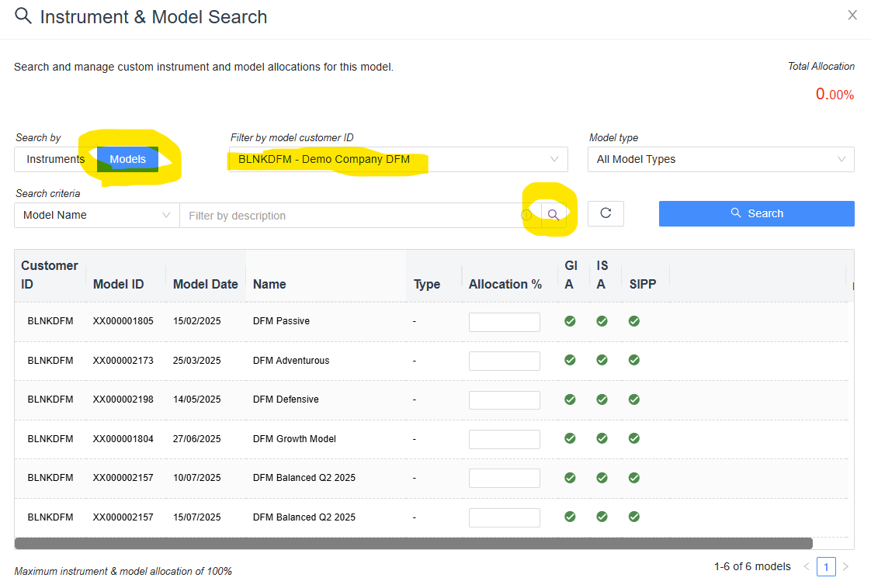Select page 1 in pagination
The height and width of the screenshot is (588, 871).
(x=826, y=567)
